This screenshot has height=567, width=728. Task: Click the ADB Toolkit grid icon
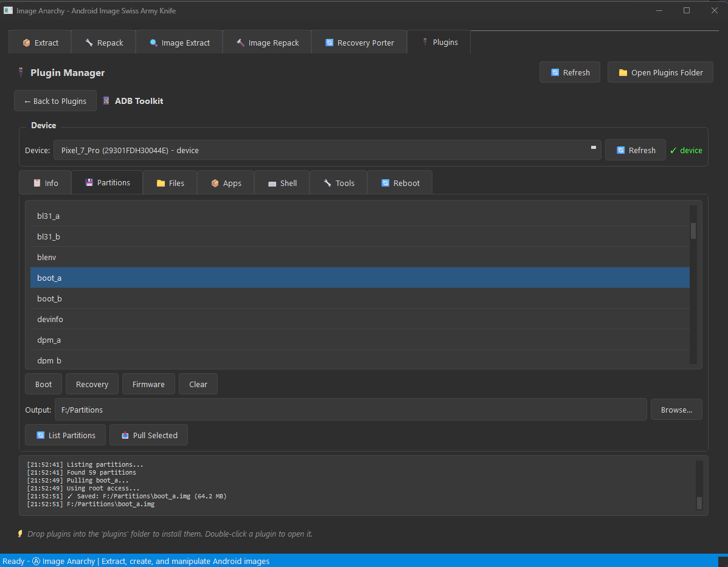pos(106,100)
